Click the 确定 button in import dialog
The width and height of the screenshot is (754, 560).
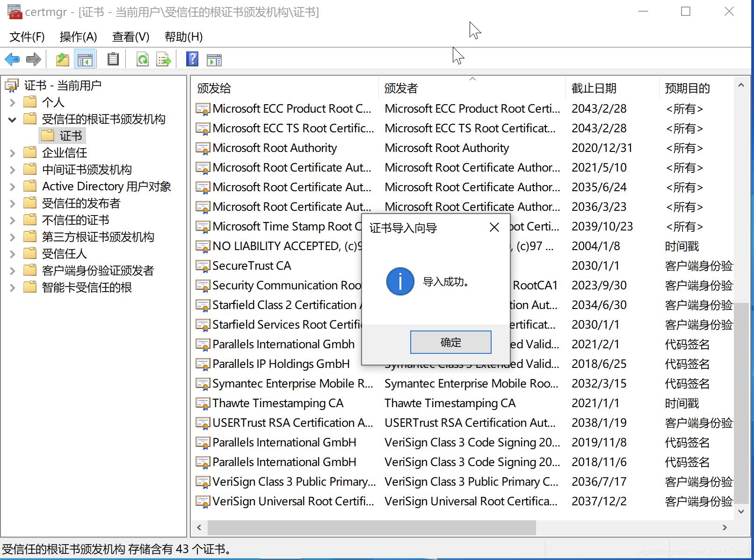[450, 343]
